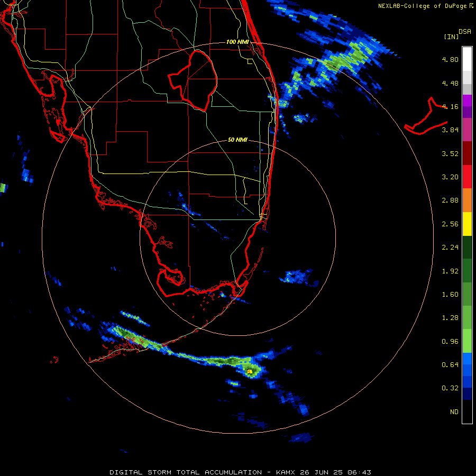This screenshot has width=476, height=476.
Task: Select the navy legend swatch above ND
Action: coord(467,393)
